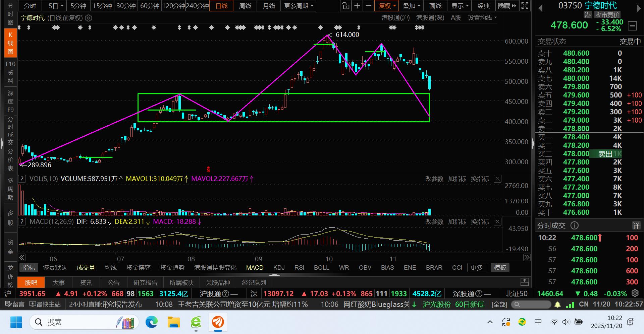This screenshot has width=644, height=334.
Task: Click 改参数 in the VOL panel
Action: click(434, 179)
